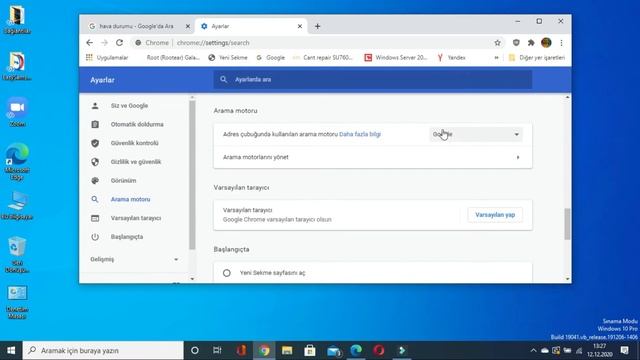Open Opera from the taskbar

379,351
